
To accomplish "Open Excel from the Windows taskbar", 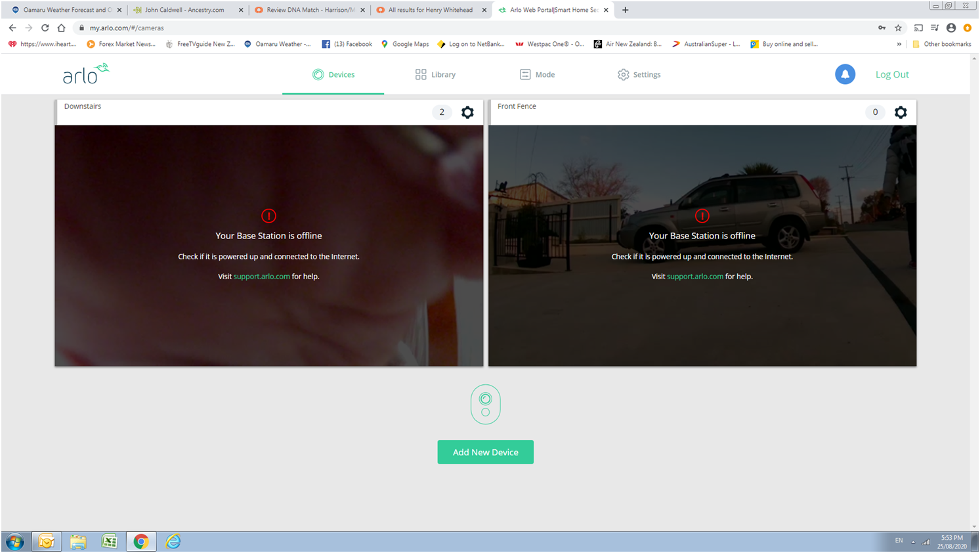I will pos(109,542).
